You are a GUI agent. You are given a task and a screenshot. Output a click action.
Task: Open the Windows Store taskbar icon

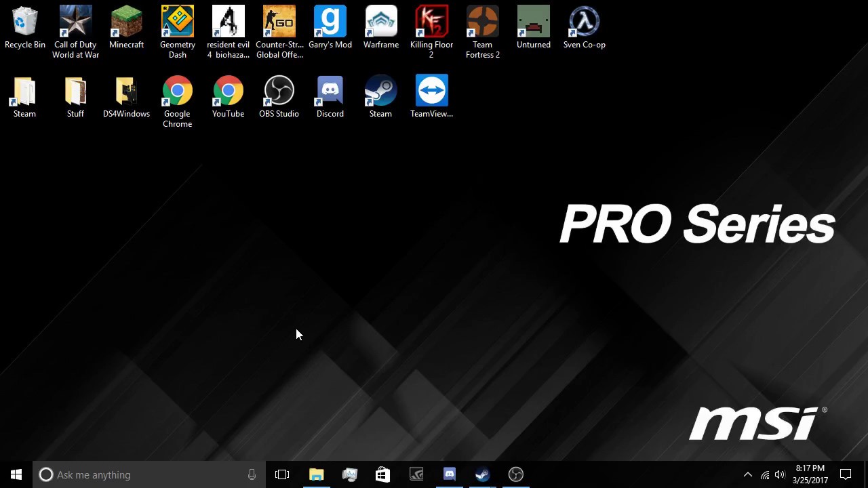click(382, 474)
